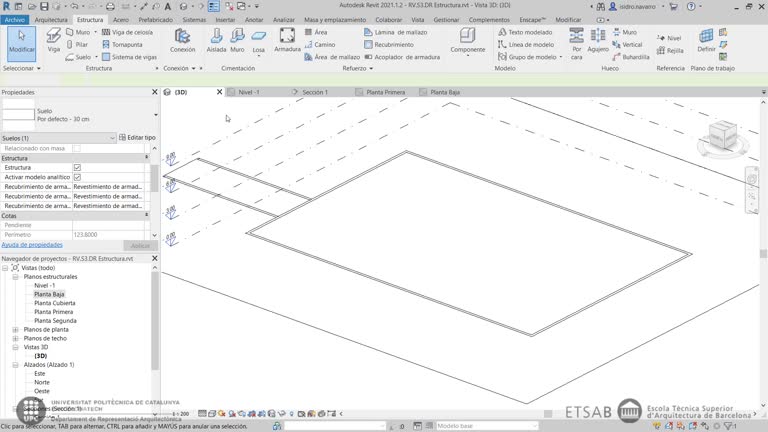Select the Componente tool
This screenshot has height=432, width=768.
click(x=467, y=40)
